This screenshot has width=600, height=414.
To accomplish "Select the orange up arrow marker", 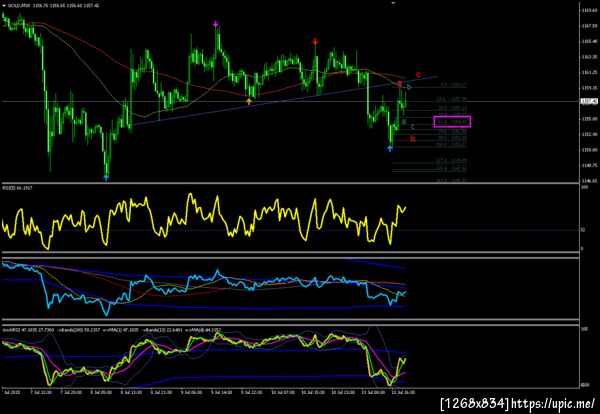I will point(249,101).
